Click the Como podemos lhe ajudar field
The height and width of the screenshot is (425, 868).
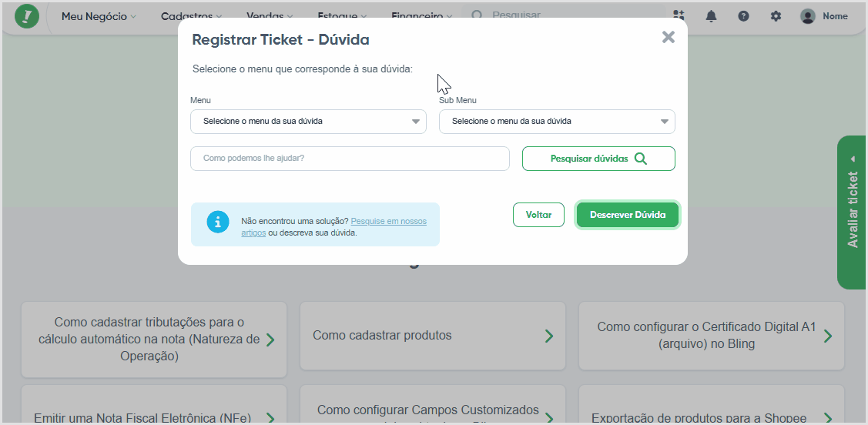350,159
